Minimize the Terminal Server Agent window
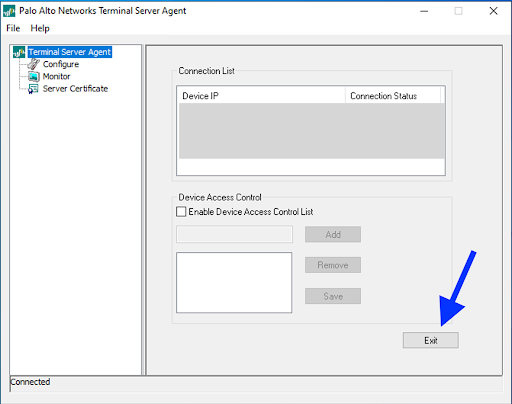512x404 pixels. [x=424, y=11]
